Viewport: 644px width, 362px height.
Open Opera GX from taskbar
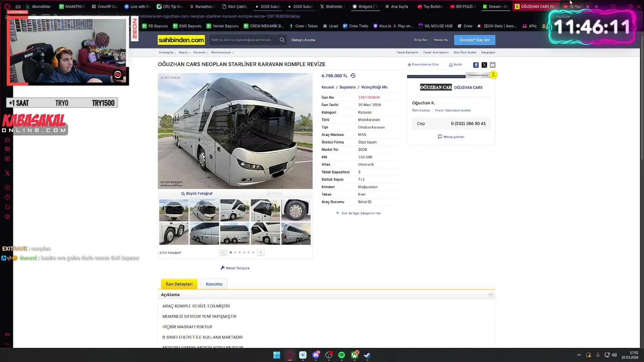290,355
